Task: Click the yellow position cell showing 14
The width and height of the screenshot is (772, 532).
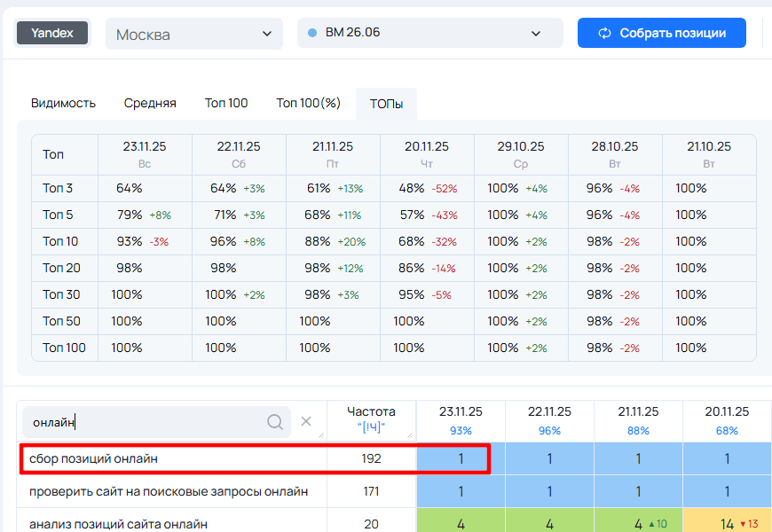Action: tap(727, 524)
